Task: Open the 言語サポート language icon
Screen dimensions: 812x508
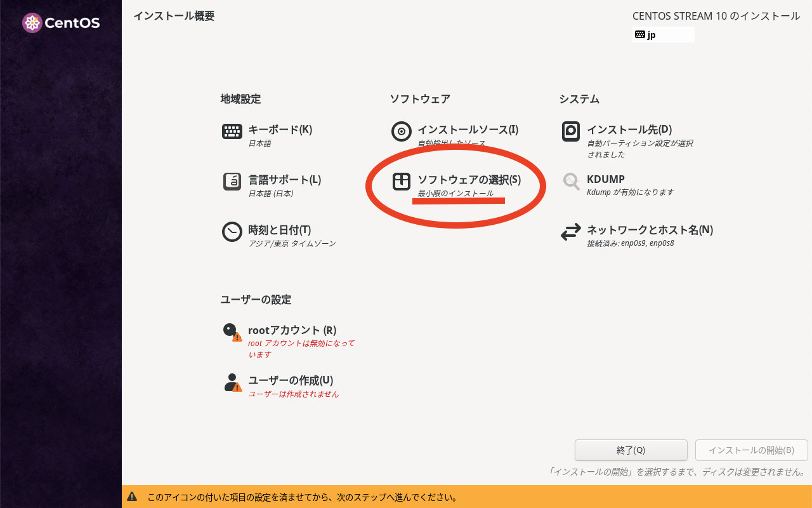Action: pyautogui.click(x=232, y=182)
